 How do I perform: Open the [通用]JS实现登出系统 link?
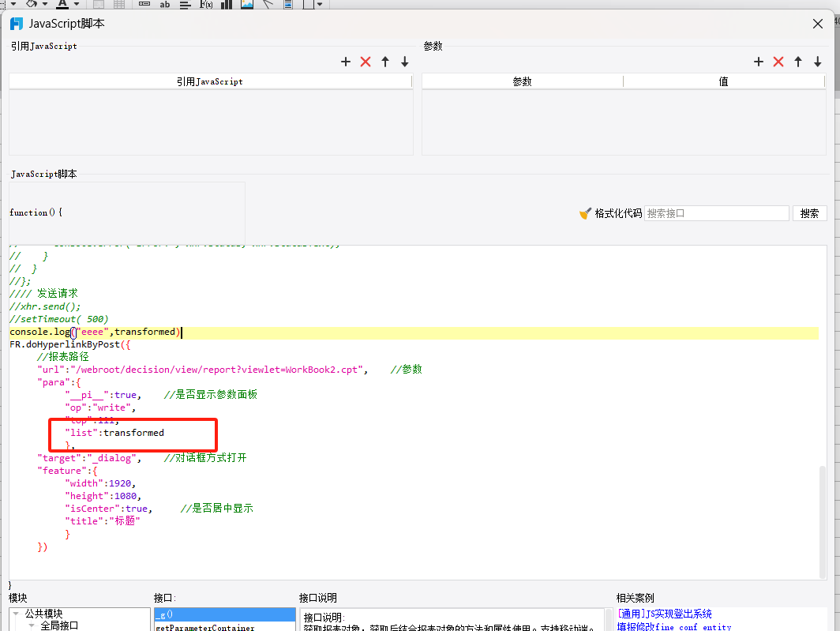[x=664, y=614]
